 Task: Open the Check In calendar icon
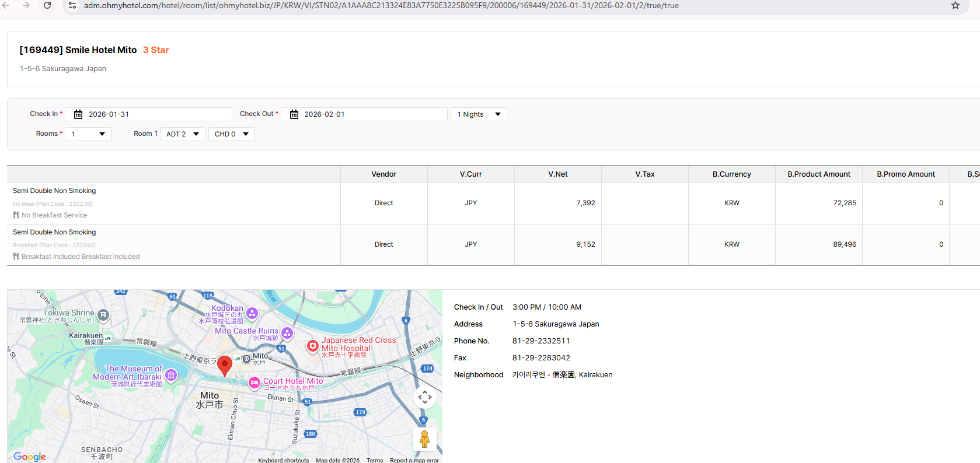(x=78, y=114)
